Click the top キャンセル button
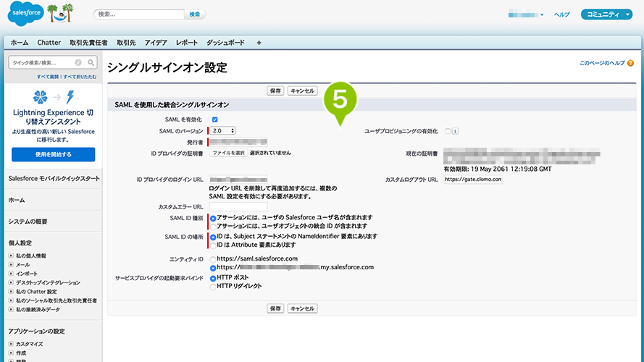The image size is (644, 362). pyautogui.click(x=302, y=90)
